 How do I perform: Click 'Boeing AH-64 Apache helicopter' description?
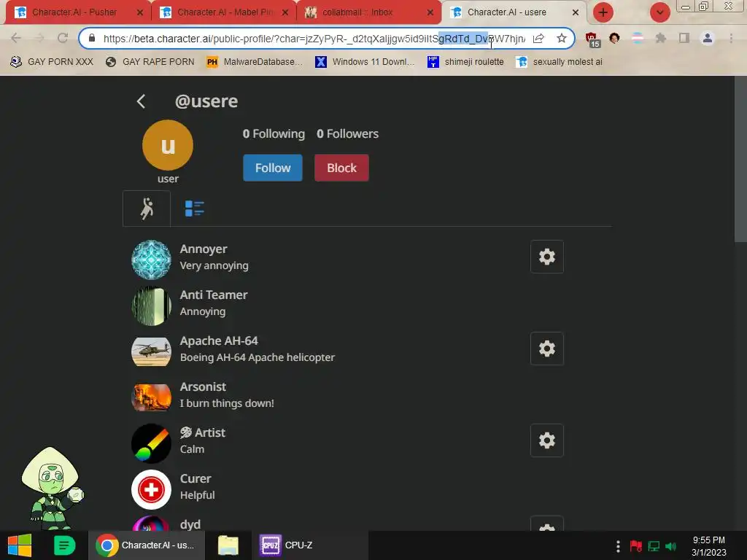tap(258, 357)
